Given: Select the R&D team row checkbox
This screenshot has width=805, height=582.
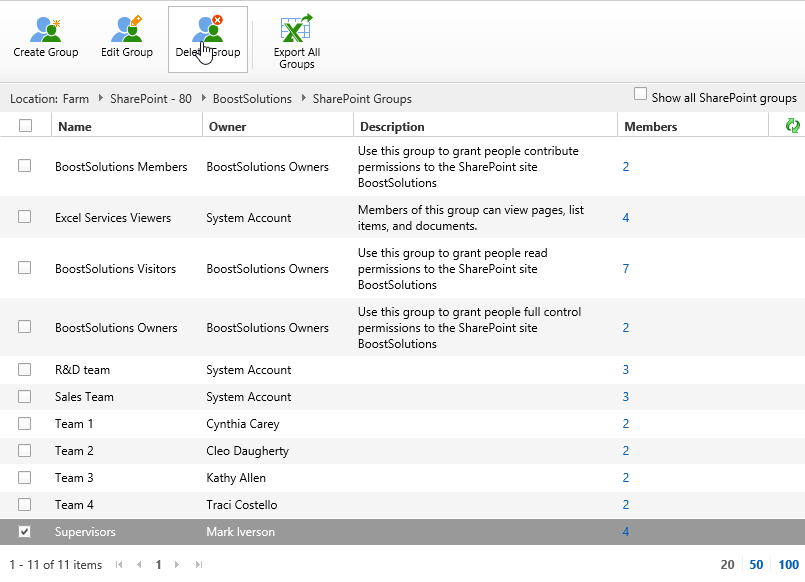Looking at the screenshot, I should tap(25, 369).
